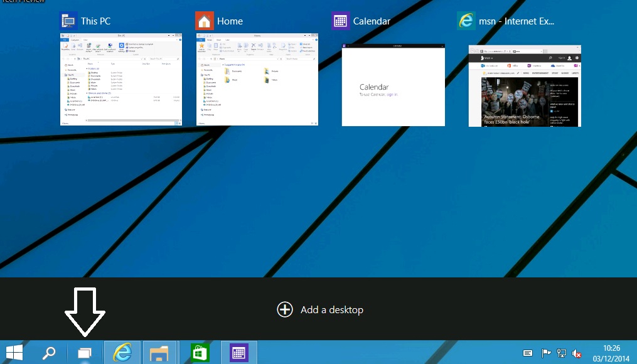Open Windows Search with the magnifier icon
The height and width of the screenshot is (364, 637).
pos(49,352)
